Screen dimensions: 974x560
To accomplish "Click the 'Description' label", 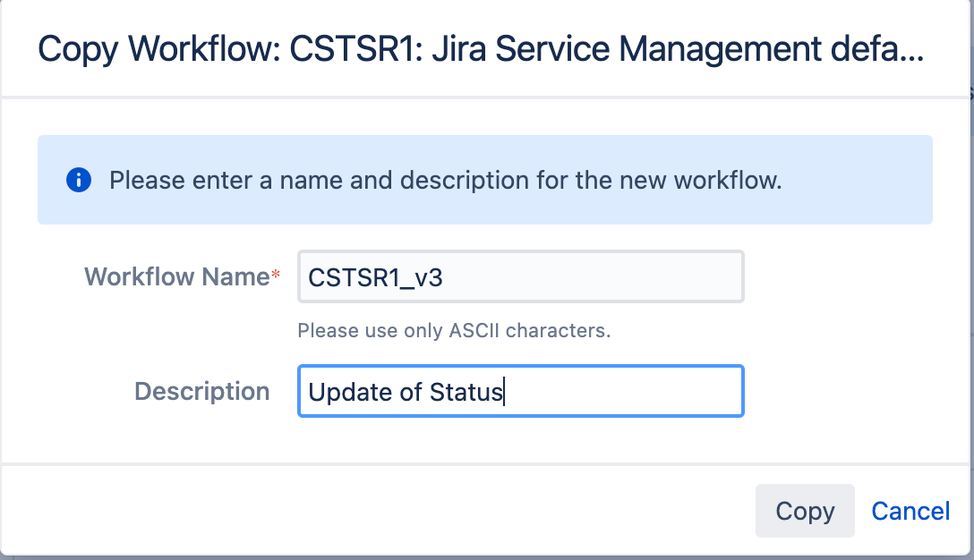I will [202, 391].
